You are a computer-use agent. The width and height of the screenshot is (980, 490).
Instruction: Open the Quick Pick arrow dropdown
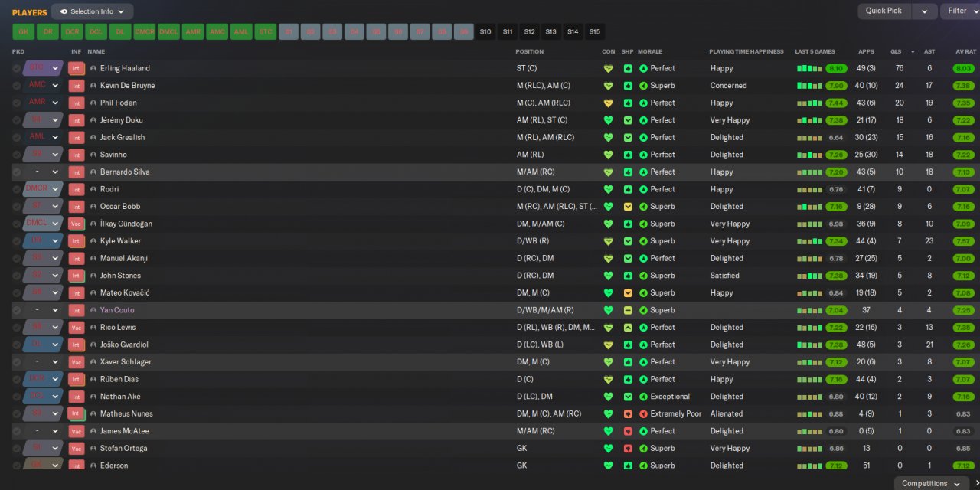coord(925,11)
